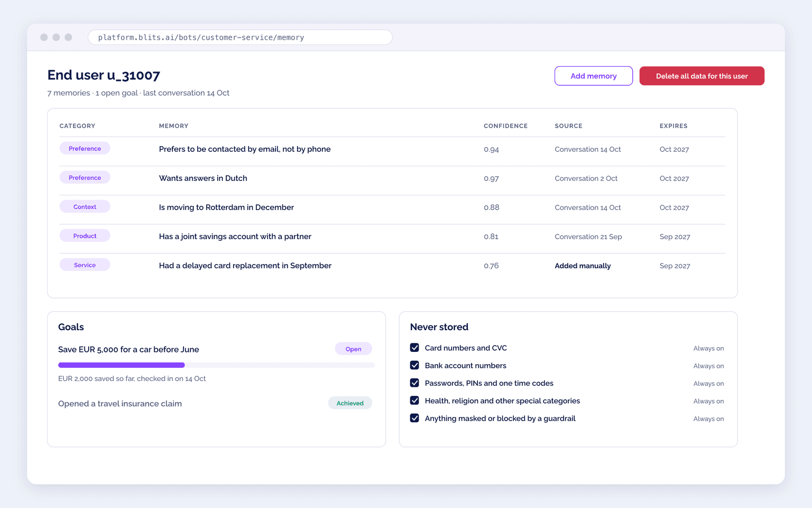Click the CONFIDENCE column header
Viewport: 812px width, 508px height.
click(505, 126)
